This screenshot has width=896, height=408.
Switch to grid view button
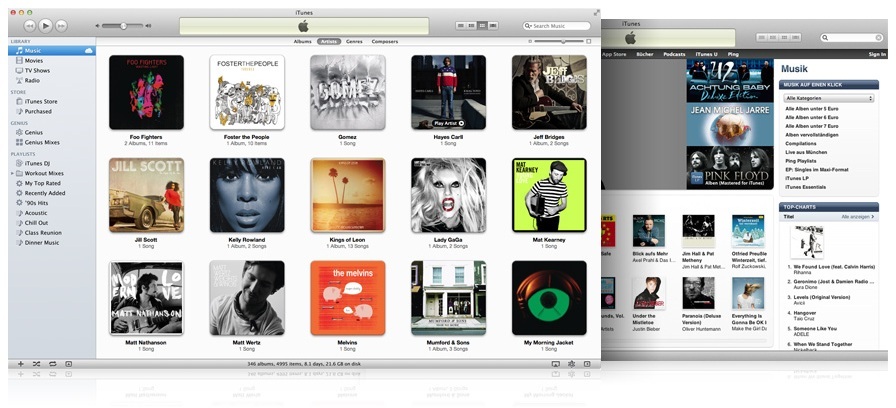tap(482, 26)
